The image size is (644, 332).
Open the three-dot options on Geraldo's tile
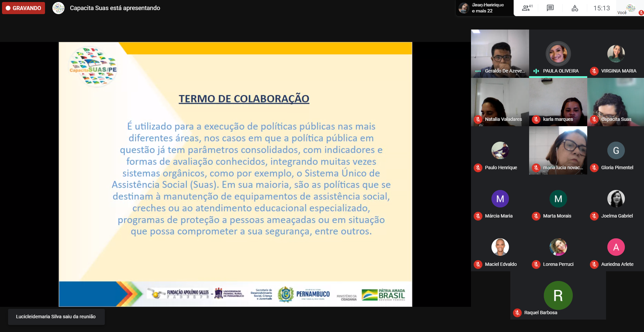[x=478, y=71]
